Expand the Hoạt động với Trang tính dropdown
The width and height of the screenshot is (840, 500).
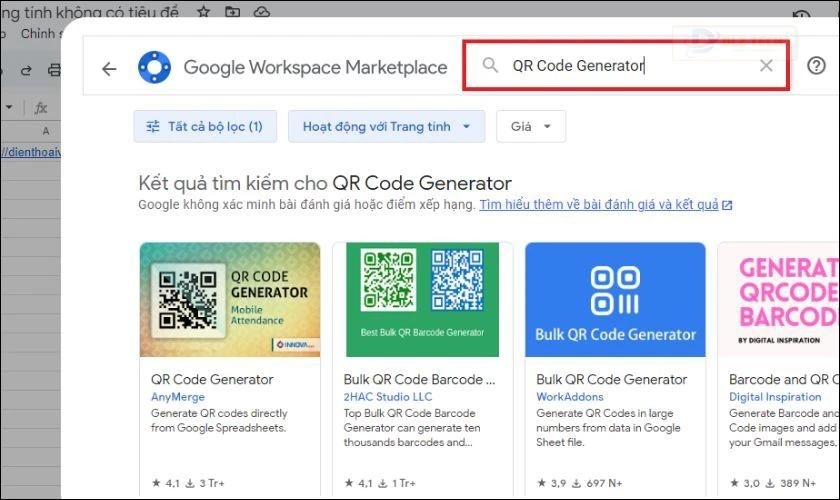point(386,126)
